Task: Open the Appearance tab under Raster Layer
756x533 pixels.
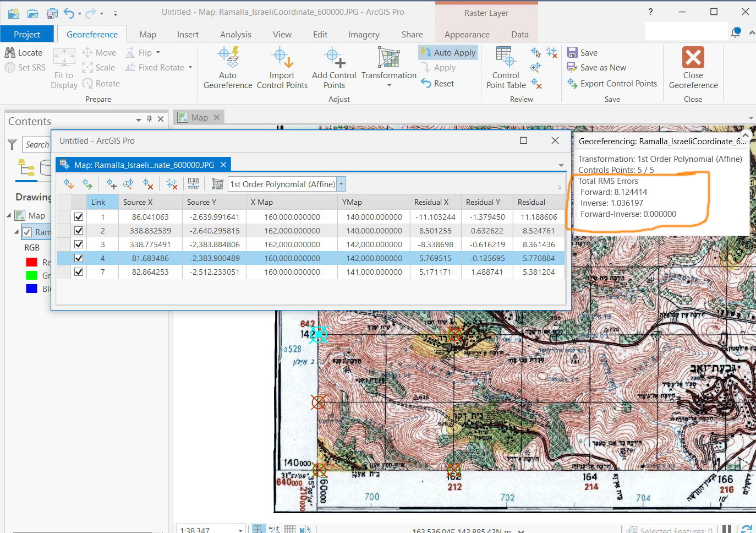Action: 467,34
